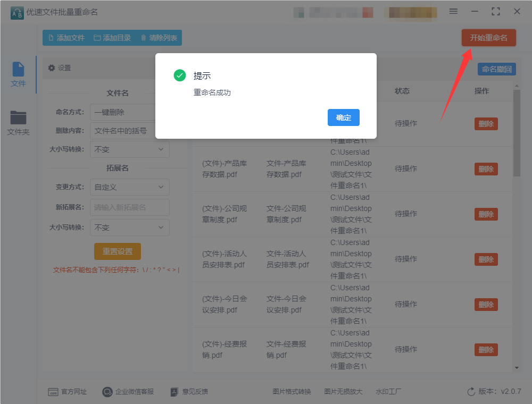Click the scrollbar up arrow
The height and width of the screenshot is (404, 532).
517,86
